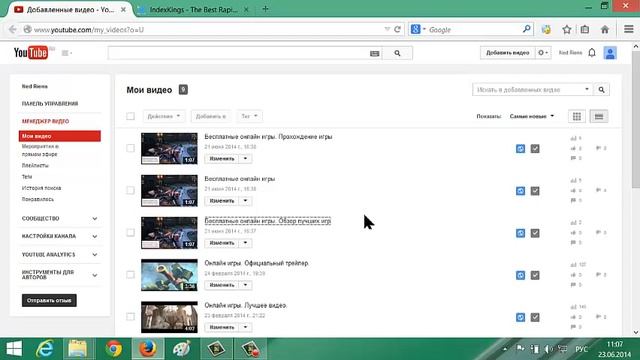Click monetization check icon for 'Прохождение игры' video

(535, 149)
